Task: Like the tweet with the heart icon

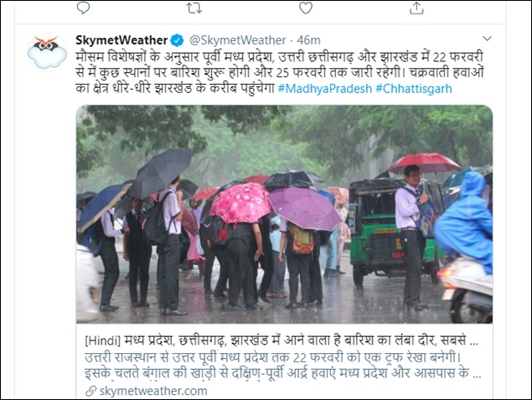Action: pos(306,8)
